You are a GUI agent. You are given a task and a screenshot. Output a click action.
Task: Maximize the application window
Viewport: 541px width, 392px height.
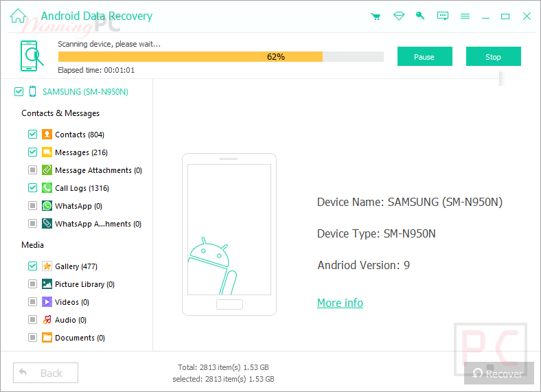tap(505, 16)
